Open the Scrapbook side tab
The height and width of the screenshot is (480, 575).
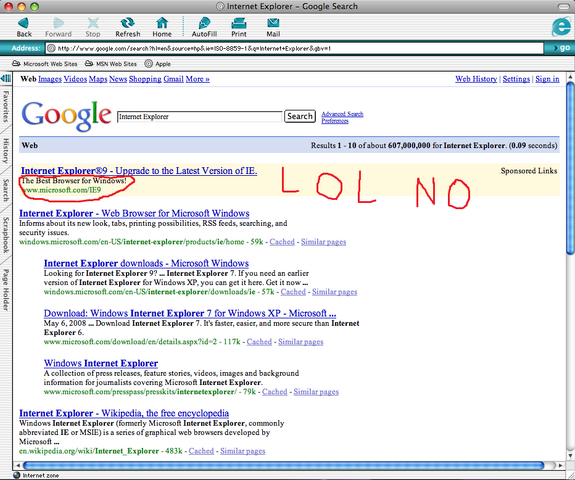(x=6, y=235)
